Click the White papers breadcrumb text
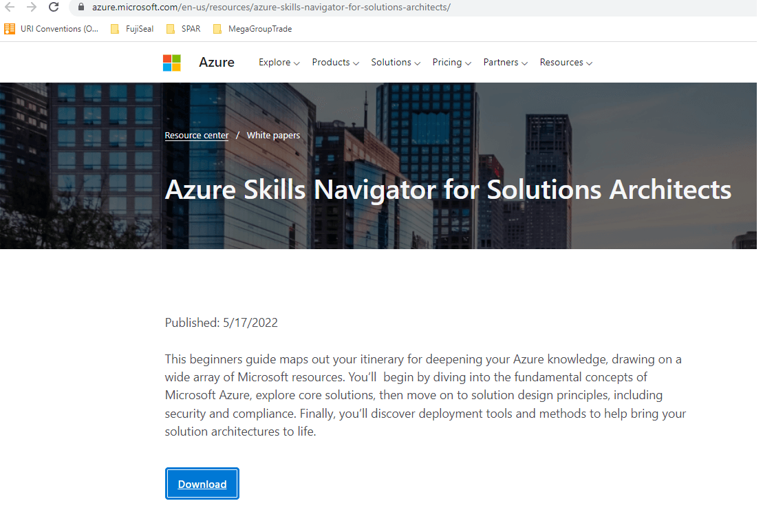 tap(273, 136)
